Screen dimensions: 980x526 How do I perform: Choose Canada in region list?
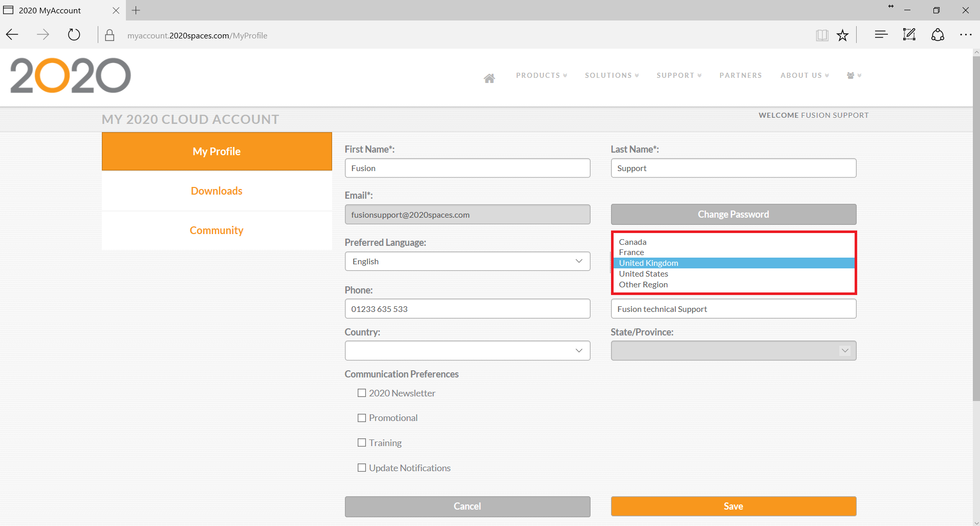[x=734, y=242]
